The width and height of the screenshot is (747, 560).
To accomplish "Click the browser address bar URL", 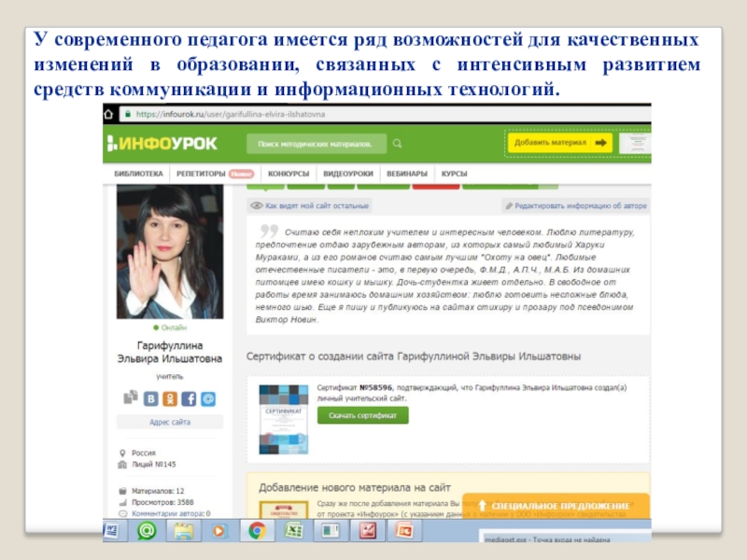I will [231, 114].
